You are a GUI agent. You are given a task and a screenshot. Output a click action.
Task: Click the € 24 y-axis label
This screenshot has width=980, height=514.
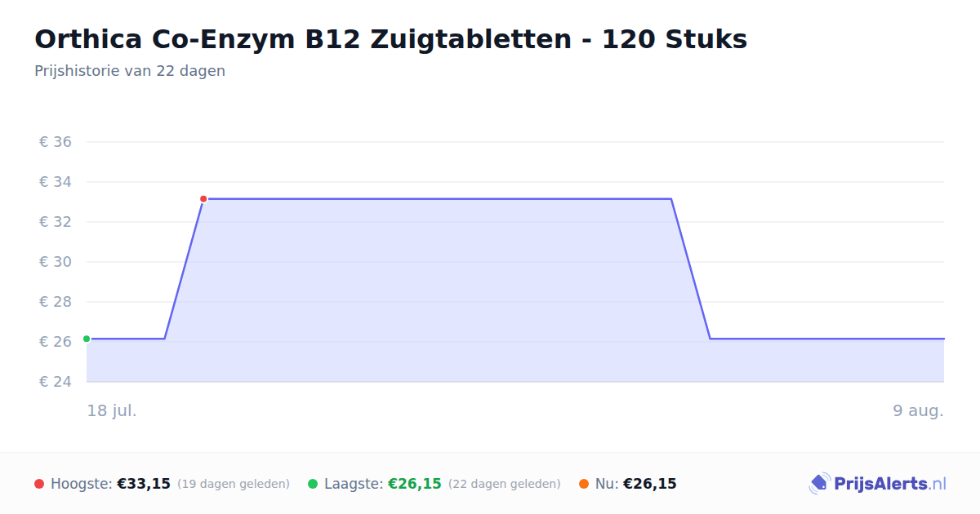pos(56,382)
